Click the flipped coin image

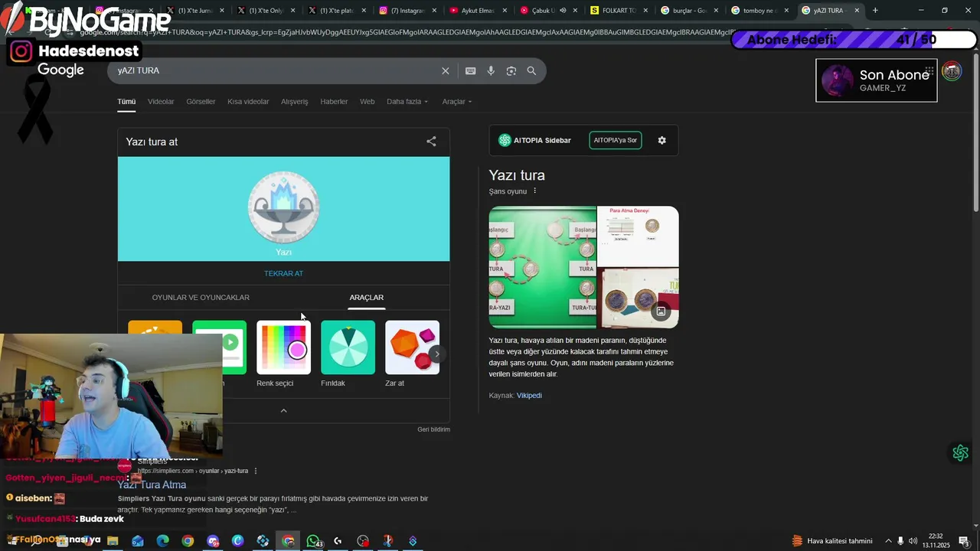(283, 208)
